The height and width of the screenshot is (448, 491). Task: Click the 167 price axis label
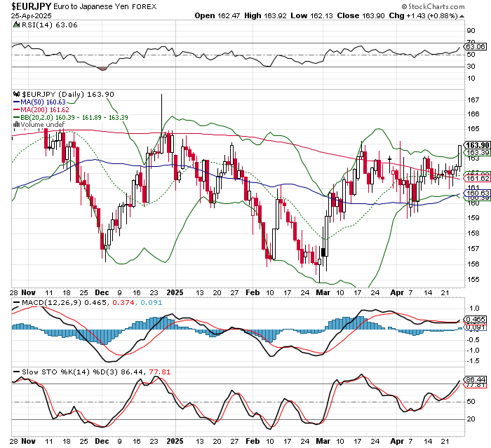pyautogui.click(x=473, y=100)
